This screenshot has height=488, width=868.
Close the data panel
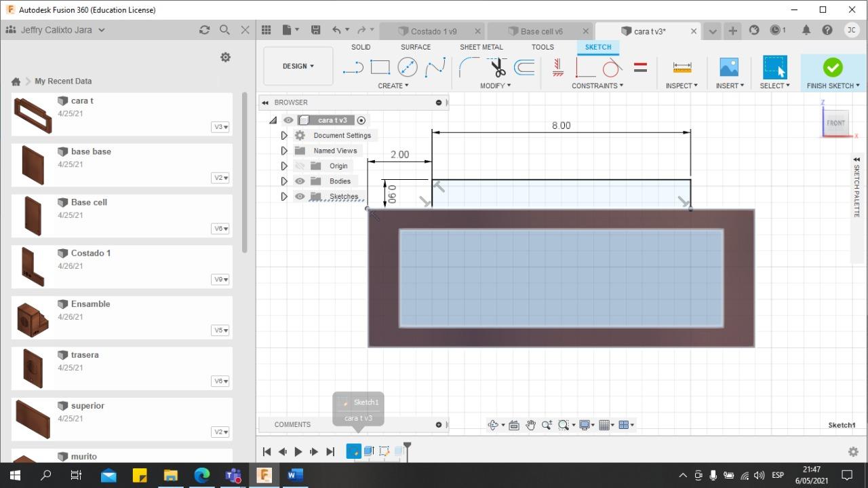point(245,30)
